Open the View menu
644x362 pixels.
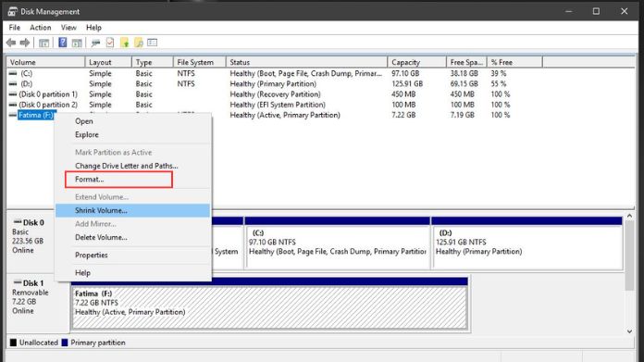click(x=68, y=28)
